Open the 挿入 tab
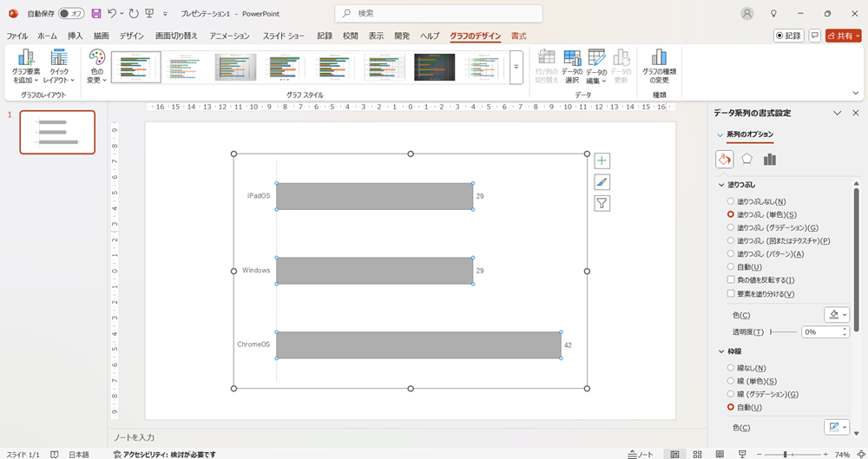 coord(76,36)
